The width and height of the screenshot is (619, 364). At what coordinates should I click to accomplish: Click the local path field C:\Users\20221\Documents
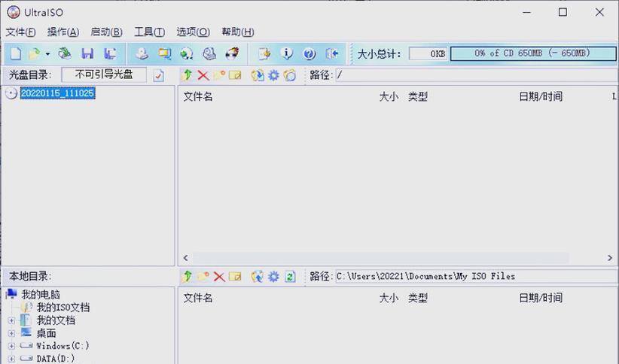[477, 276]
